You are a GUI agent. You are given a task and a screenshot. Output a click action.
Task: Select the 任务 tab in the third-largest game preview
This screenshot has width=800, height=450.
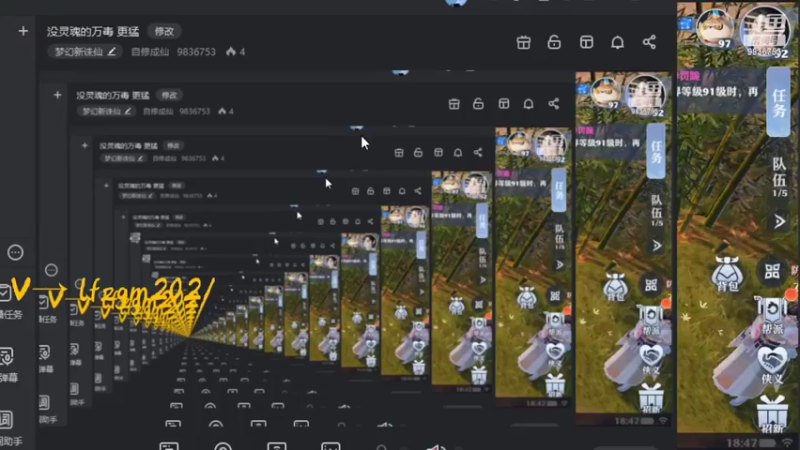(x=559, y=190)
